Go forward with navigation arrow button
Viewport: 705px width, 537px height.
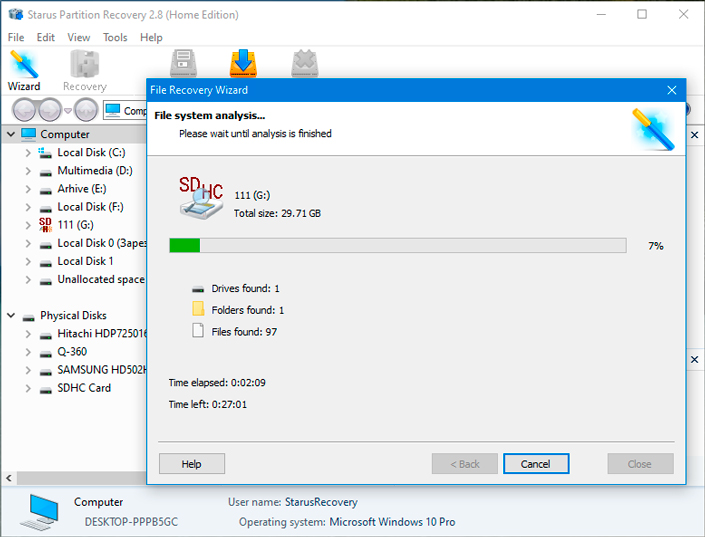(50, 110)
